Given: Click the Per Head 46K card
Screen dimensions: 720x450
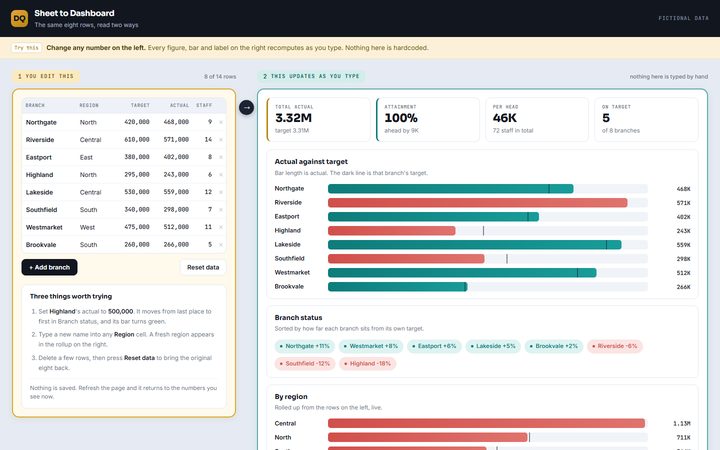Looking at the screenshot, I should pyautogui.click(x=537, y=119).
